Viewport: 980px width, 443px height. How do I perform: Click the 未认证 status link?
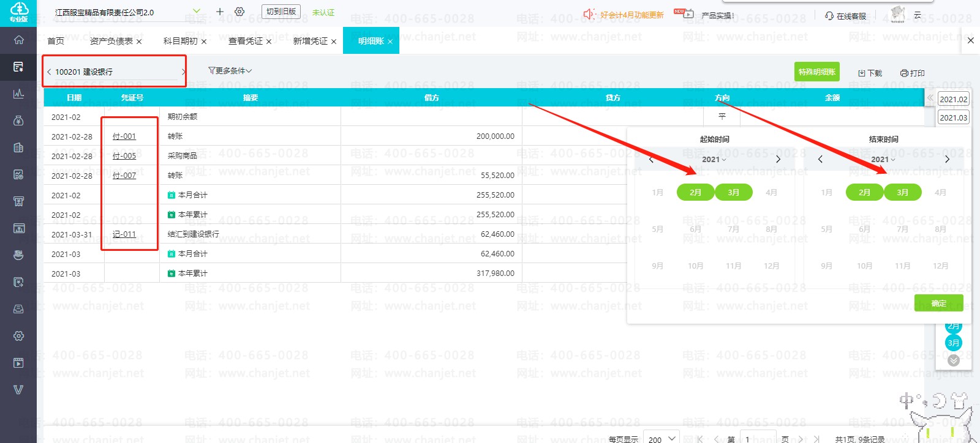[323, 12]
